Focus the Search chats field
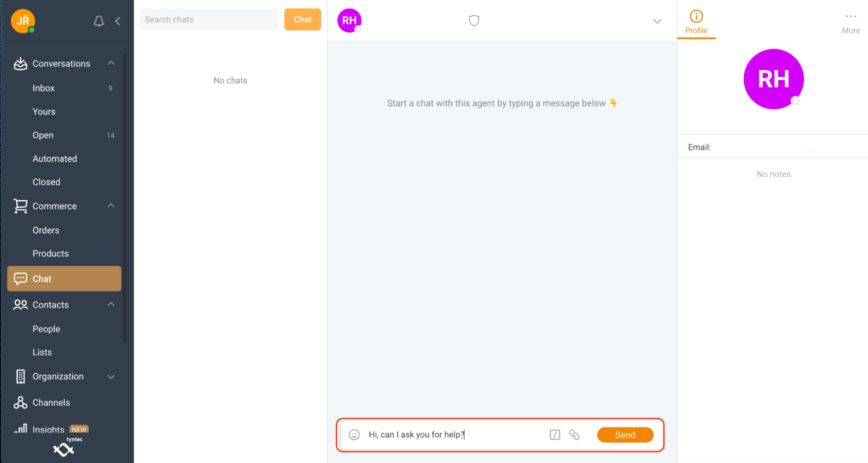The image size is (868, 463). 209,20
